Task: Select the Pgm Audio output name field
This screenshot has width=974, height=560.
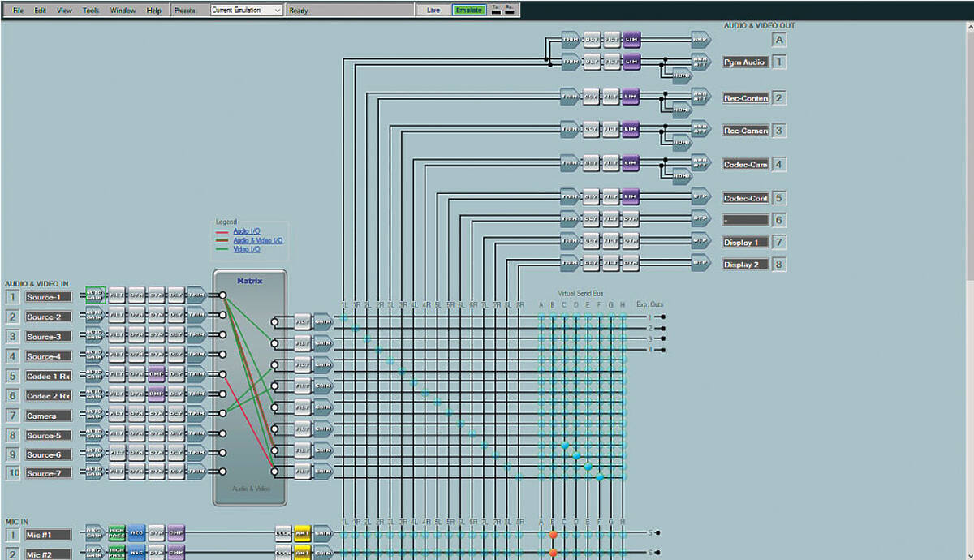Action: click(745, 62)
